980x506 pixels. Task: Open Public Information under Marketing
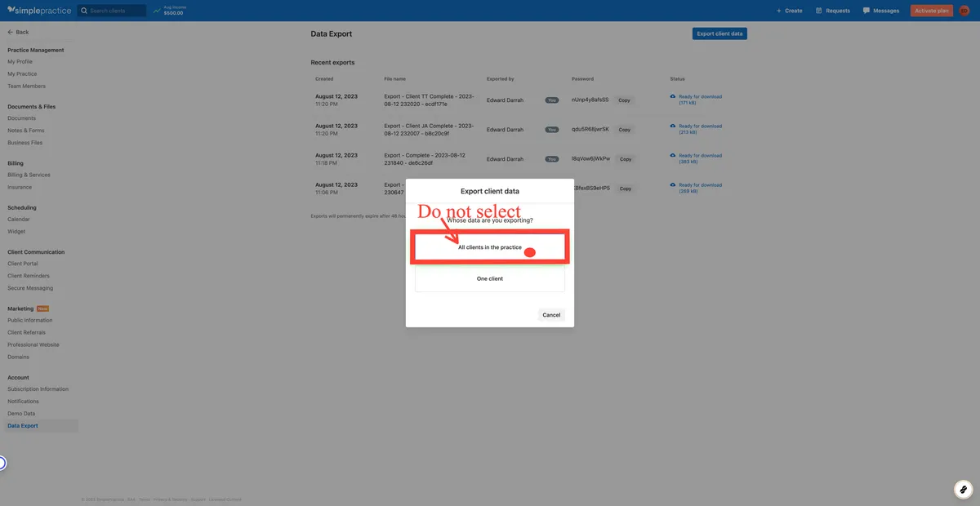[30, 321]
